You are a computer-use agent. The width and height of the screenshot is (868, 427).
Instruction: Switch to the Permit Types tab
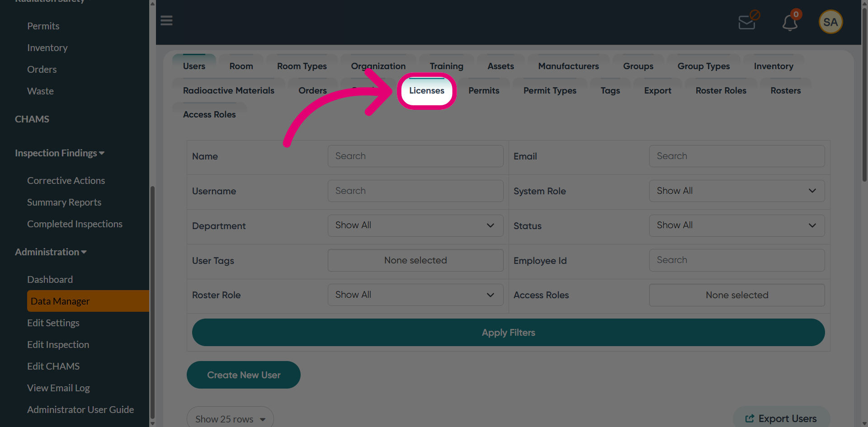(550, 90)
